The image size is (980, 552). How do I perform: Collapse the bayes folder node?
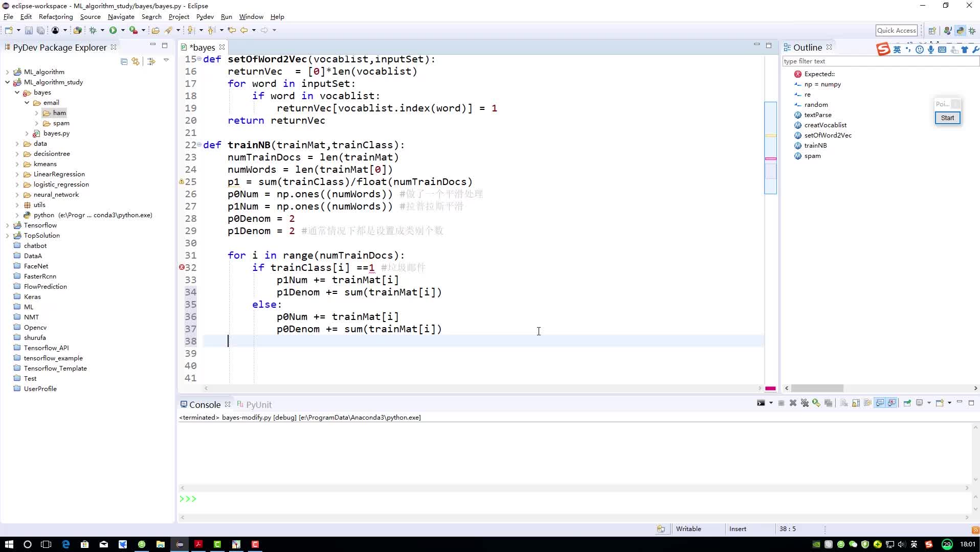pos(17,93)
